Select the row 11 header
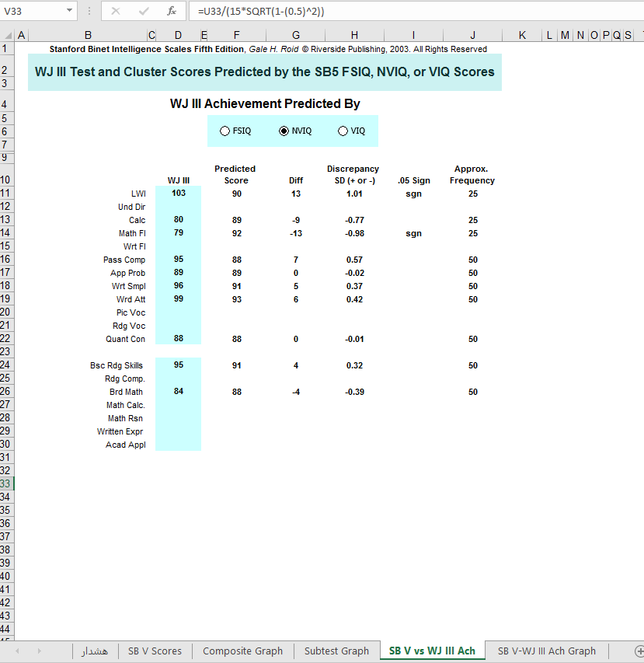This screenshot has height=663, width=644. pos(7,194)
